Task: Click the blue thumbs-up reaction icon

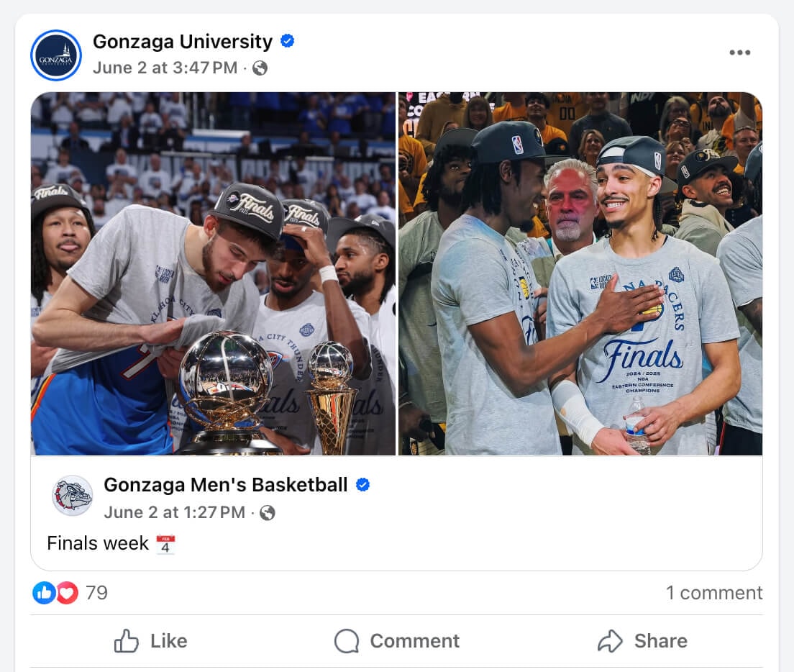Action: coord(43,593)
